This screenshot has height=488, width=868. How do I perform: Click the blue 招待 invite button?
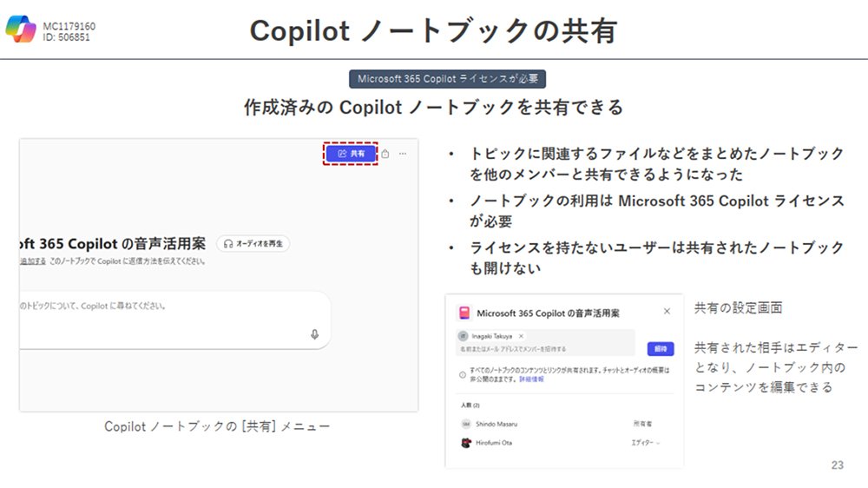(x=661, y=348)
